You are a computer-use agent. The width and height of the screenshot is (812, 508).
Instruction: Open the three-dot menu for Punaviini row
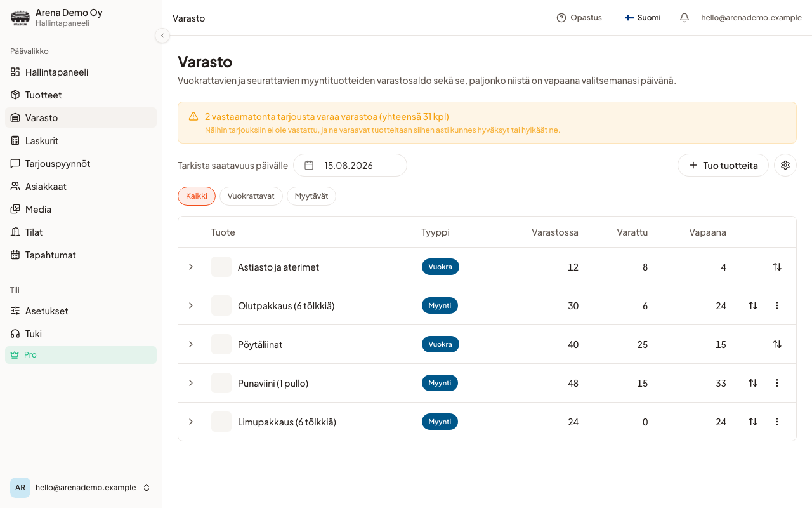coord(777,383)
